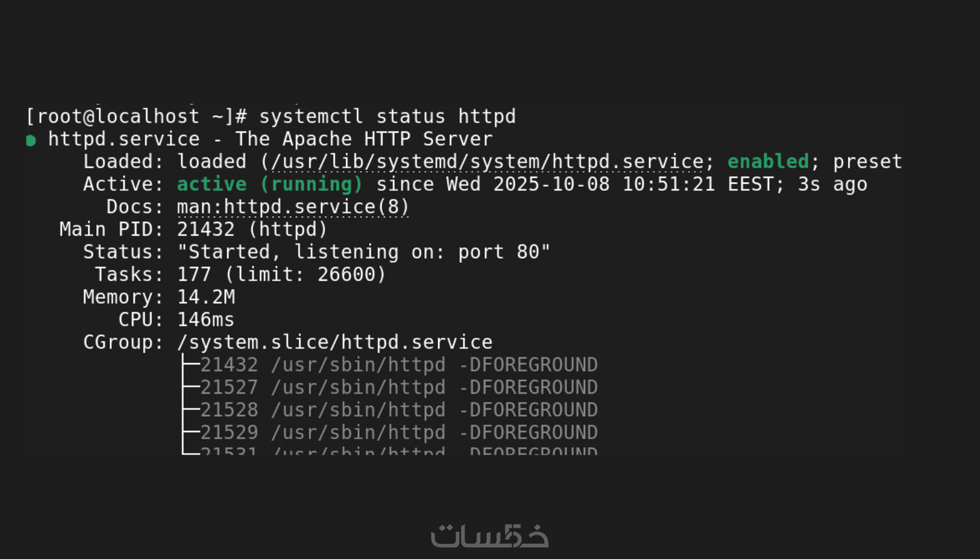Open the underlined /usr/lib/systemd/system/httpd.service path

(487, 162)
